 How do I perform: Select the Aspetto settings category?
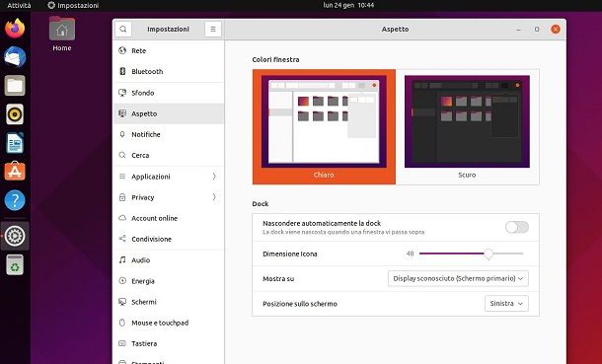(x=169, y=113)
